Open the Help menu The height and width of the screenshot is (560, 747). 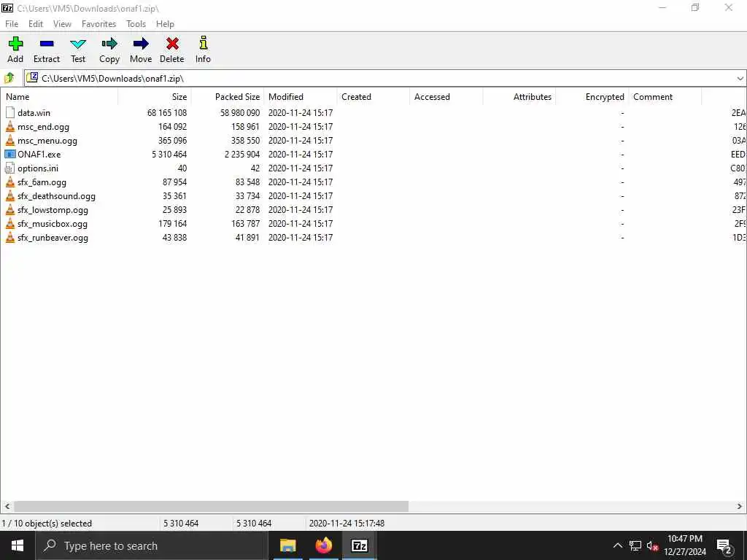tap(165, 24)
